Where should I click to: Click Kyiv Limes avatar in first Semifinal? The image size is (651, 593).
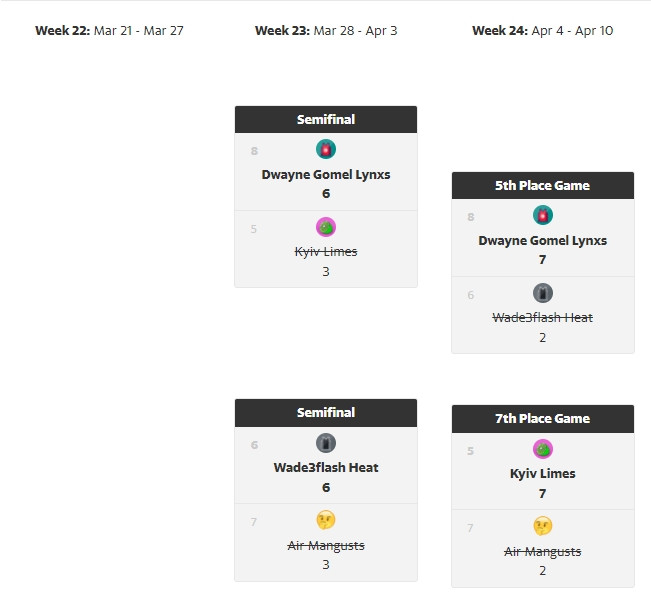(x=326, y=227)
